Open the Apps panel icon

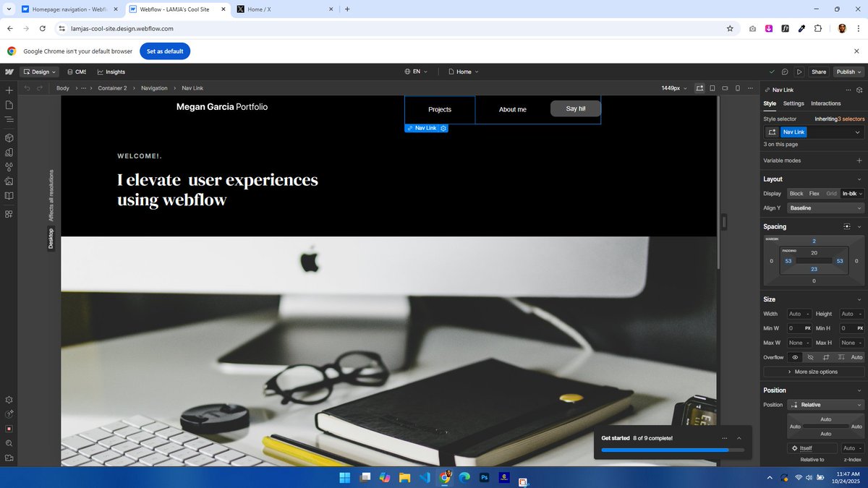[9, 214]
